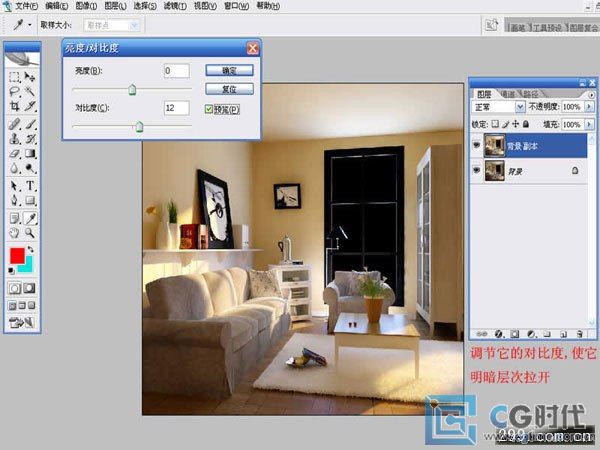Select the Slice tool
This screenshot has width=600, height=450.
click(x=30, y=106)
